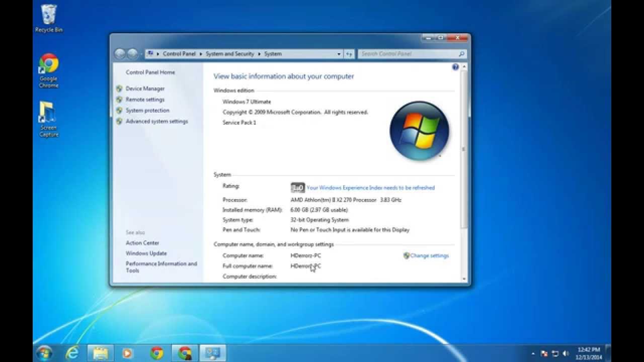Image resolution: width=644 pixels, height=362 pixels.
Task: Select System and Security breadcrumb
Action: point(230,54)
